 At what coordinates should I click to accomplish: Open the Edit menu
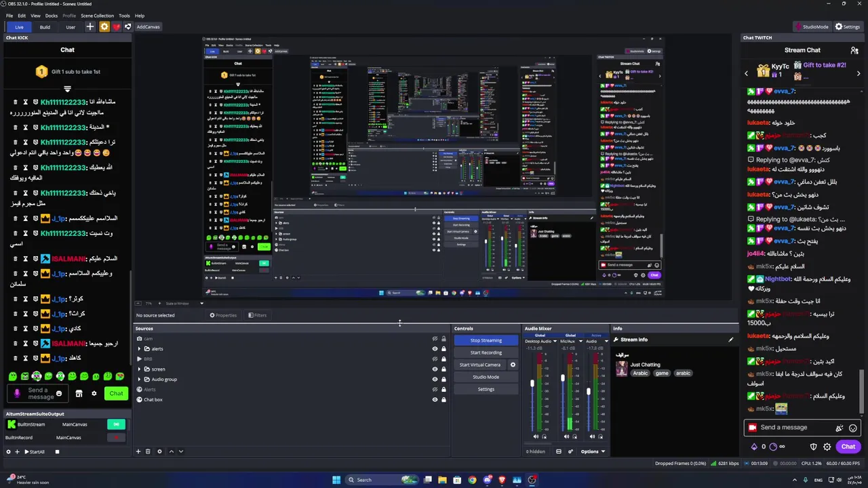point(22,16)
